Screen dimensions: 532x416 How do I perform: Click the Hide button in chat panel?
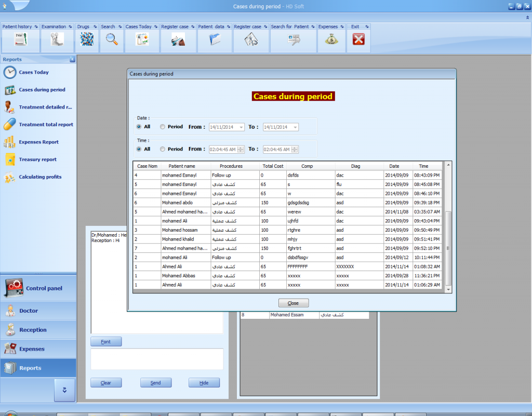pyautogui.click(x=204, y=383)
